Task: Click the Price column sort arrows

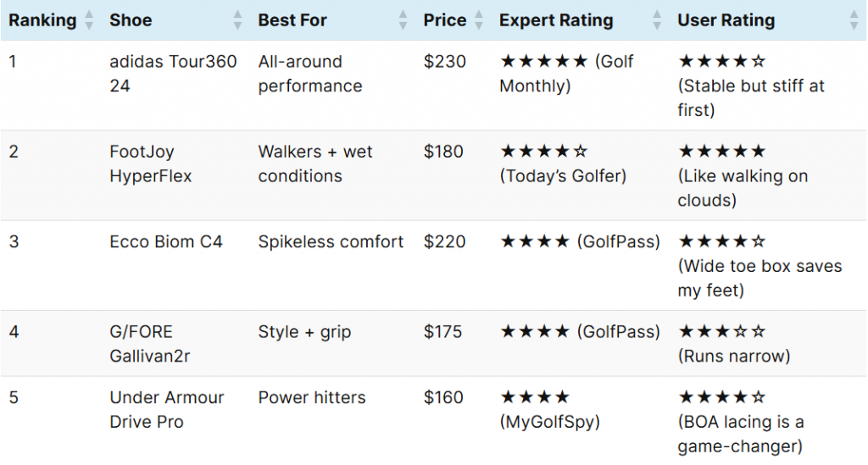Action: (x=479, y=20)
